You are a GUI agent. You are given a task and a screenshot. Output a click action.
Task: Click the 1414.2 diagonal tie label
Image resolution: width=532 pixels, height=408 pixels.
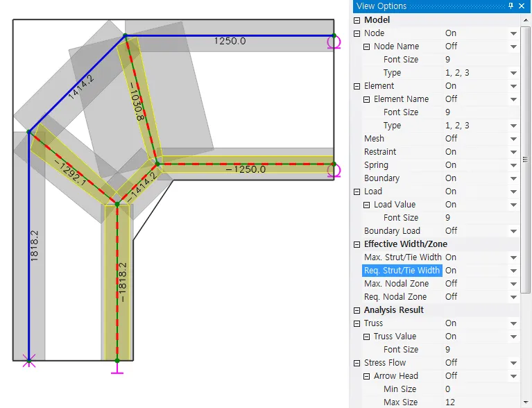click(81, 87)
